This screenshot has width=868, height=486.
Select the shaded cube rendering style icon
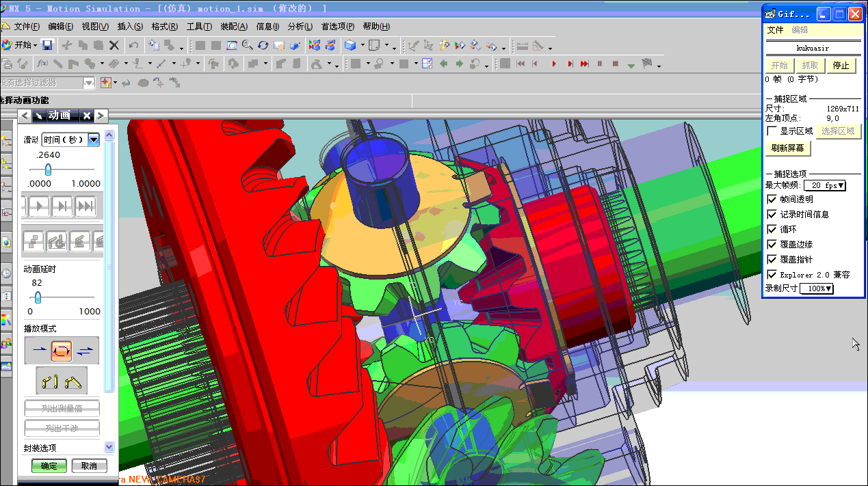[350, 45]
